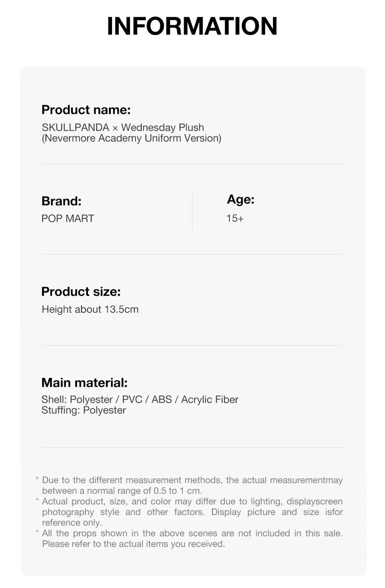Click the actual product color disclaimer

tap(192, 501)
